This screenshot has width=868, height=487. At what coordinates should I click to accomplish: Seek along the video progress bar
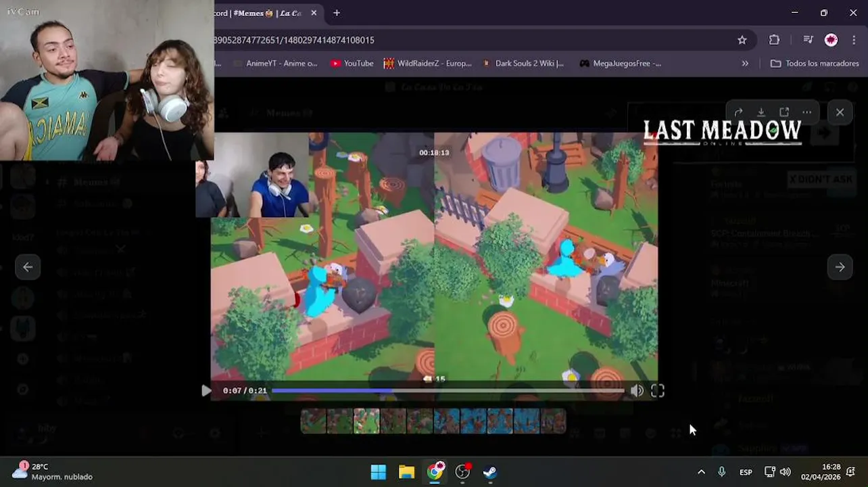448,390
